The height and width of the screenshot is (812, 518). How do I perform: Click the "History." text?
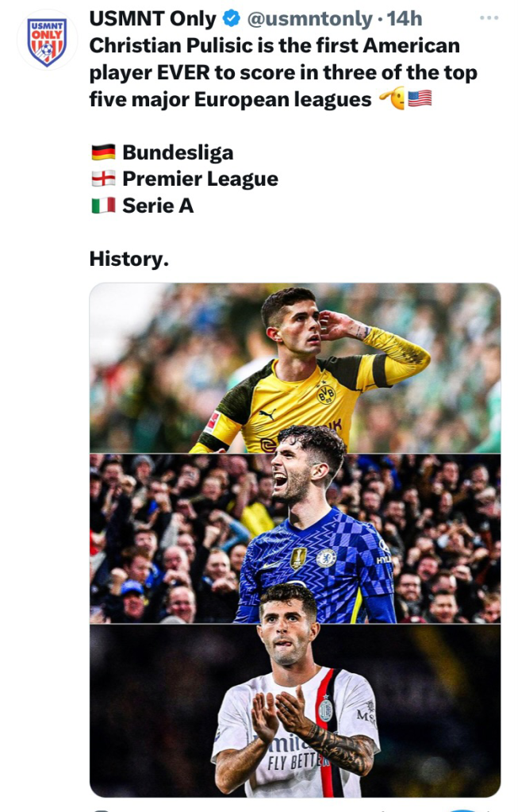tap(129, 259)
